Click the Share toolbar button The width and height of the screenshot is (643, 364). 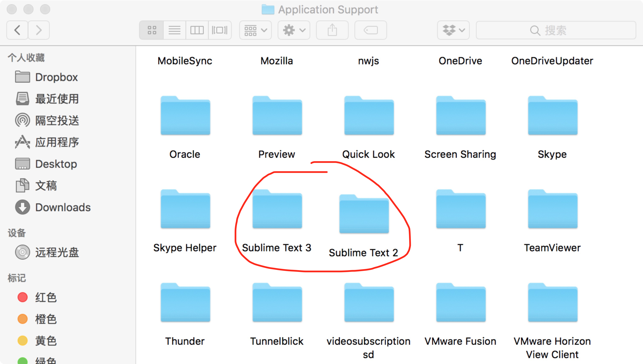click(x=332, y=30)
